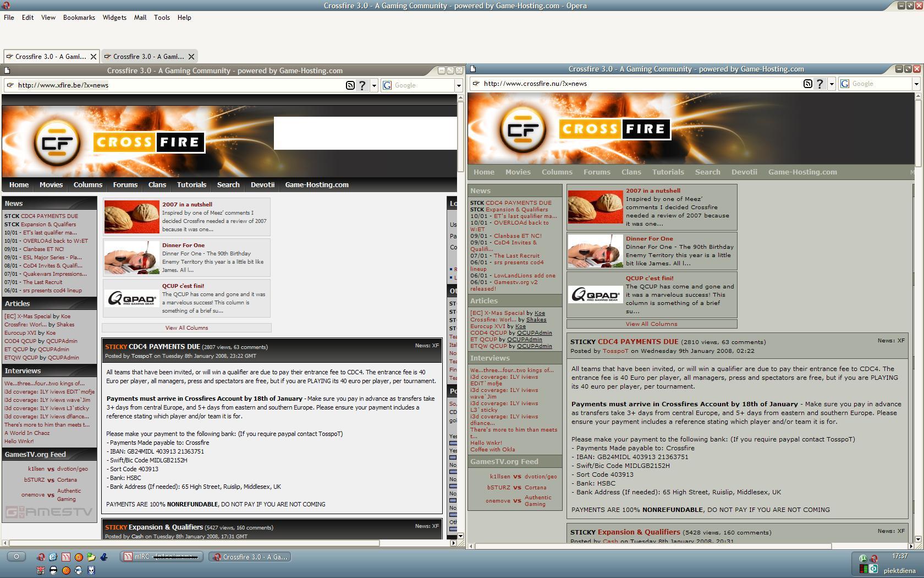This screenshot has width=924, height=578.
Task: Click the red and green meter tray icon
Action: (864, 569)
